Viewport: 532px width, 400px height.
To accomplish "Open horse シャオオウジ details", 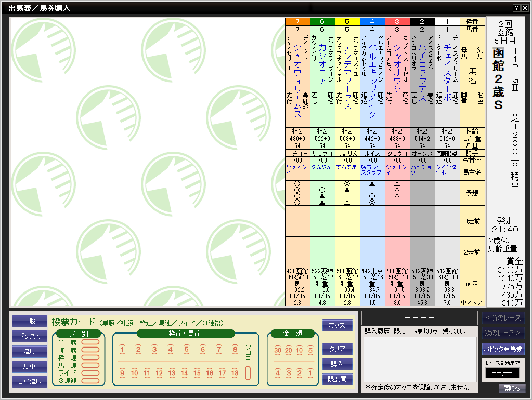I will click(x=397, y=68).
